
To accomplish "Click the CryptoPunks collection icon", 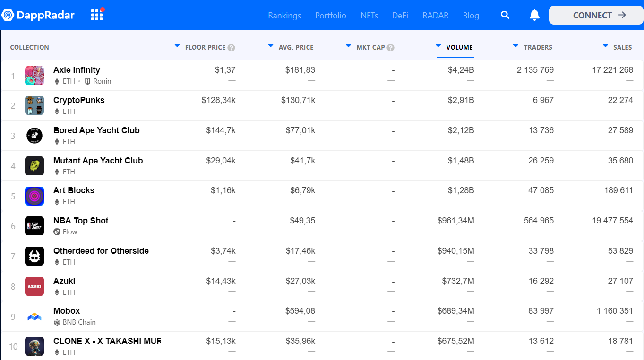I will tap(34, 105).
